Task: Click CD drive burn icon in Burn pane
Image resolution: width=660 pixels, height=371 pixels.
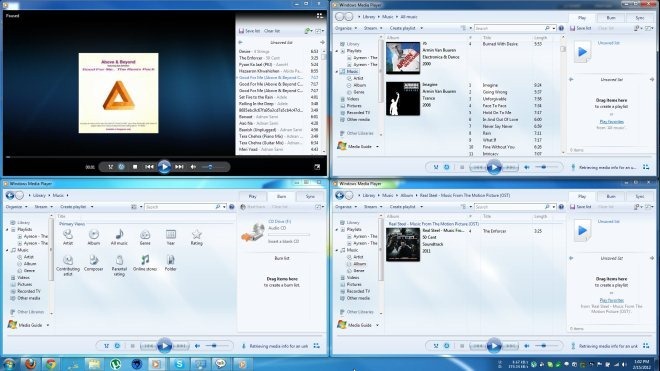Action: (x=253, y=232)
